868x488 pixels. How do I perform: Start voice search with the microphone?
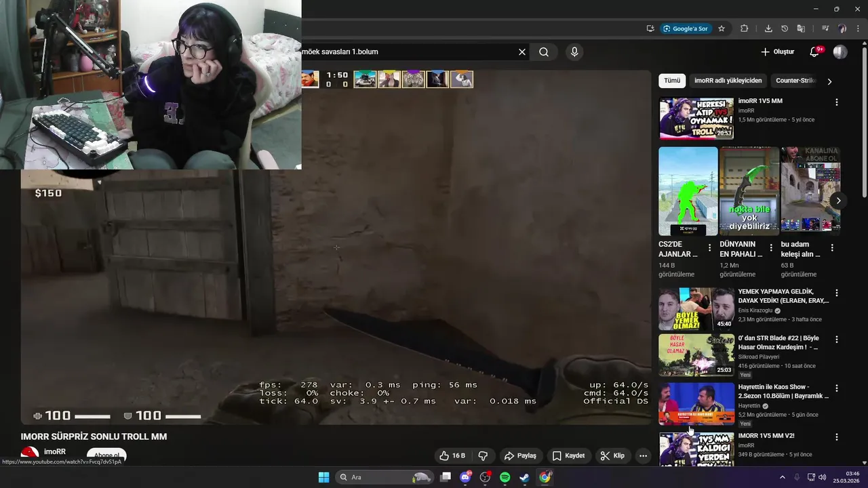(x=574, y=52)
